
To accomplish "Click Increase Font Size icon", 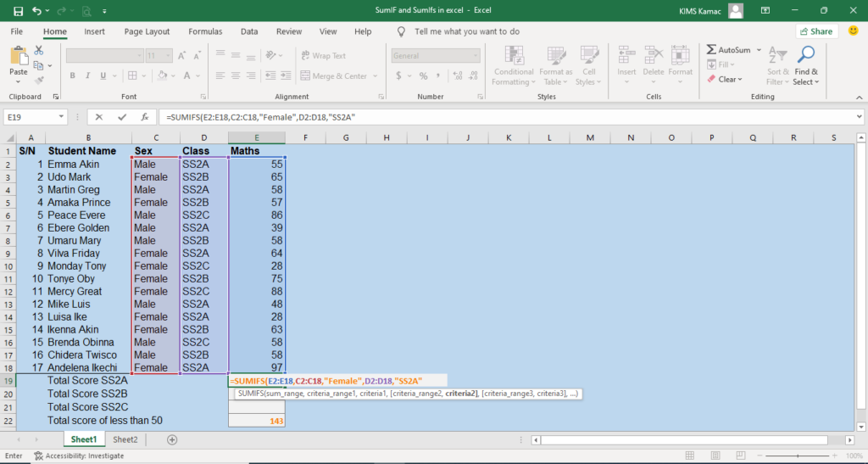I will 181,55.
